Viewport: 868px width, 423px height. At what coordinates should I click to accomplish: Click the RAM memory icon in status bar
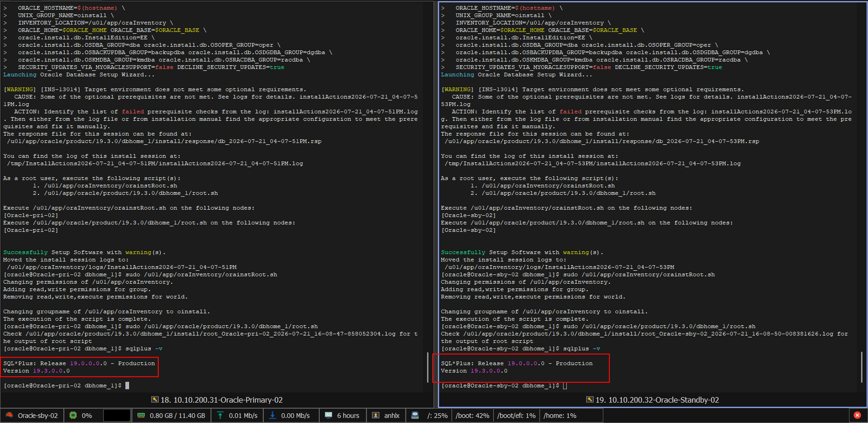coord(141,415)
